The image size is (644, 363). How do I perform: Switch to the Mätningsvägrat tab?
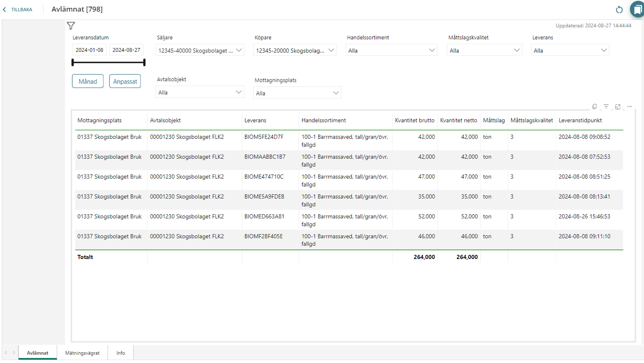click(x=82, y=353)
